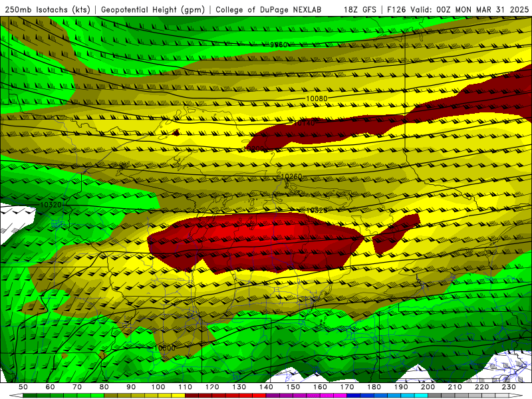Click the 150 knots colorbar label
532x399 pixels.
click(x=293, y=387)
